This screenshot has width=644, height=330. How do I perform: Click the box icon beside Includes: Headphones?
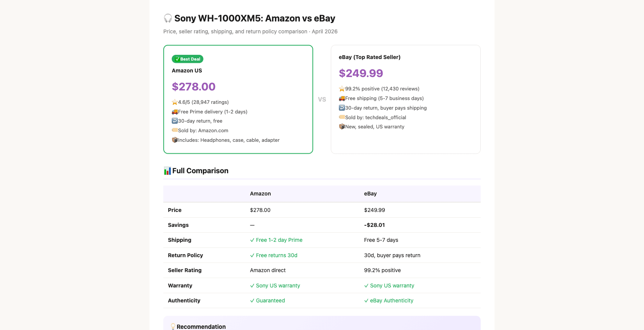pos(175,140)
